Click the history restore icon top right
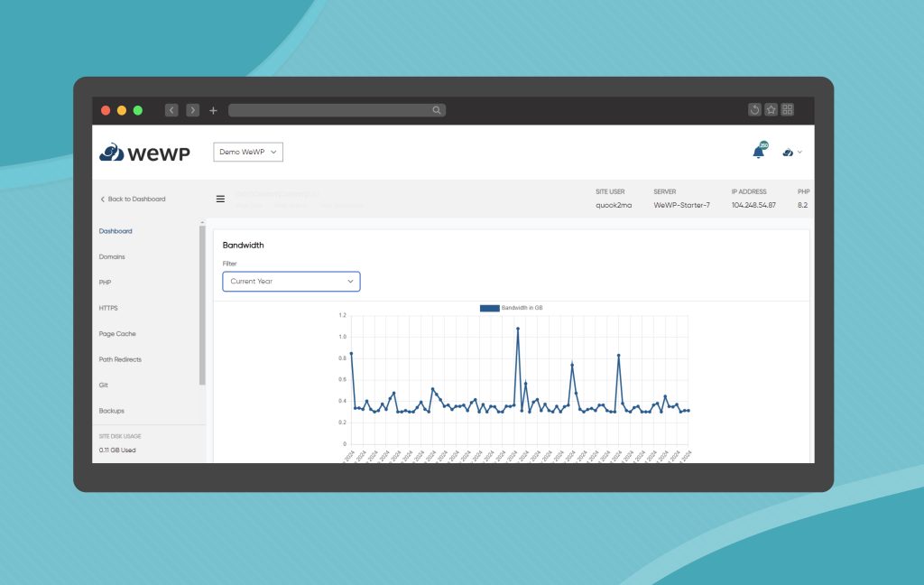924x585 pixels. (x=754, y=108)
